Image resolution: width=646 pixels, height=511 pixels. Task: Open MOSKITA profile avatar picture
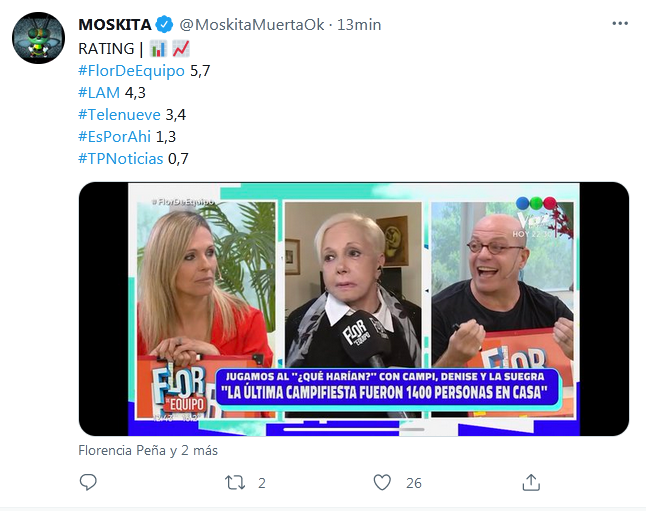tap(38, 38)
